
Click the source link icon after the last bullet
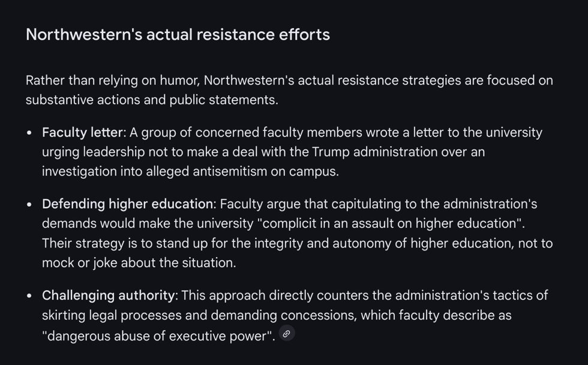(x=287, y=334)
